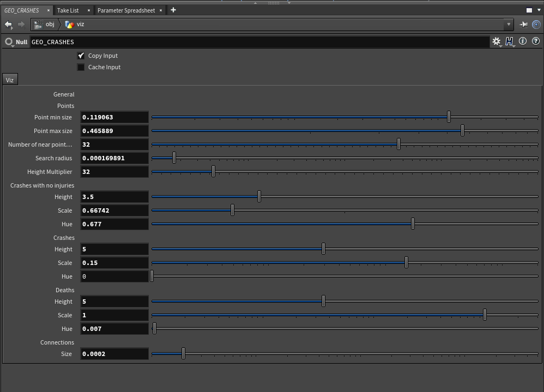This screenshot has height=392, width=544.
Task: Click the Crashes with no injuries heading
Action: [x=43, y=185]
